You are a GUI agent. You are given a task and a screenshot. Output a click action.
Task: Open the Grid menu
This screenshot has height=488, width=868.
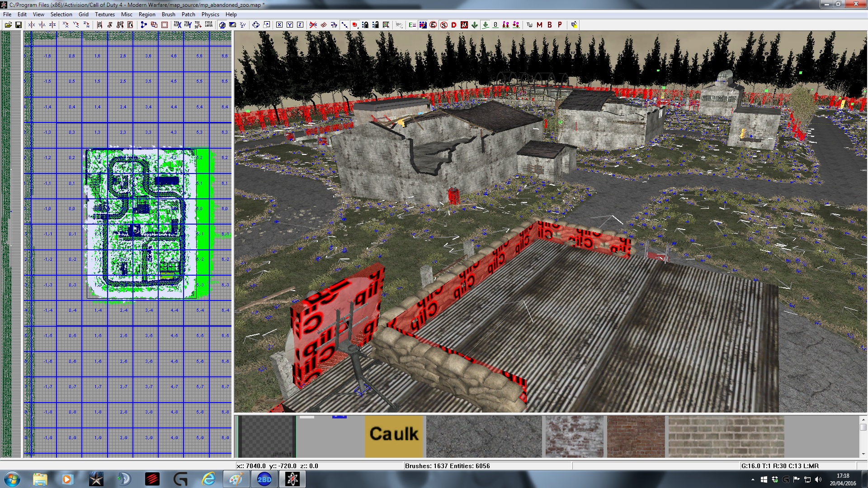(84, 14)
